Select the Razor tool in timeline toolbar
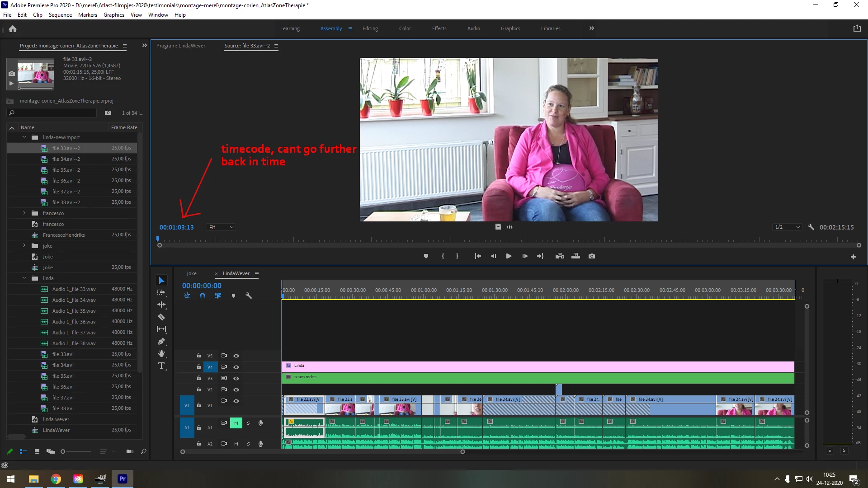 pyautogui.click(x=161, y=317)
